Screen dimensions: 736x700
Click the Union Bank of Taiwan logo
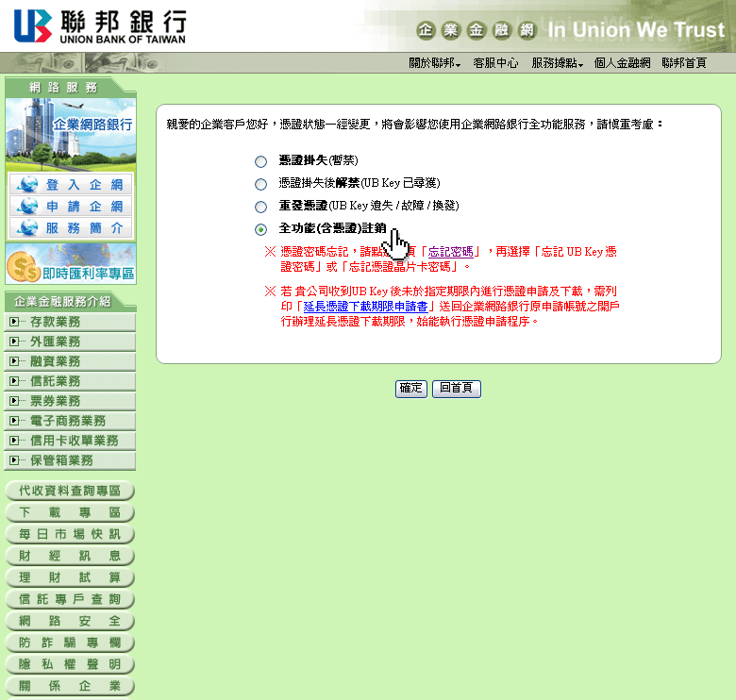tap(100, 26)
